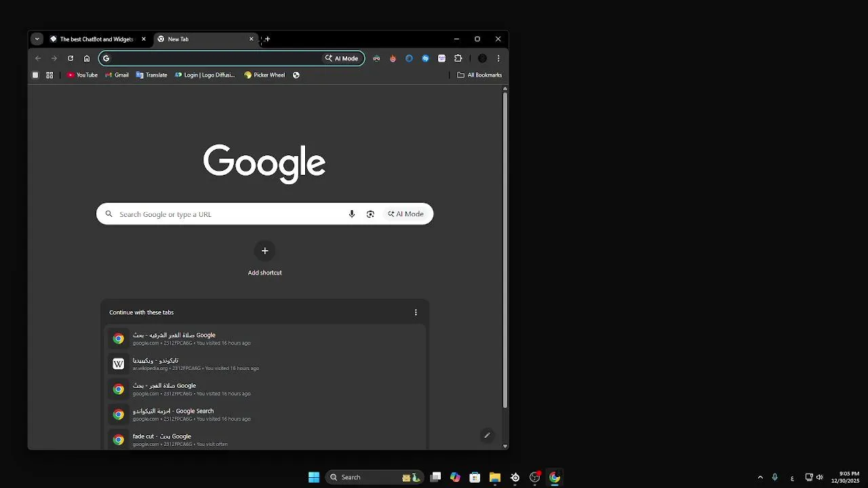Open the "Continue with these tabs" options menu
The width and height of the screenshot is (868, 488).
pyautogui.click(x=416, y=312)
